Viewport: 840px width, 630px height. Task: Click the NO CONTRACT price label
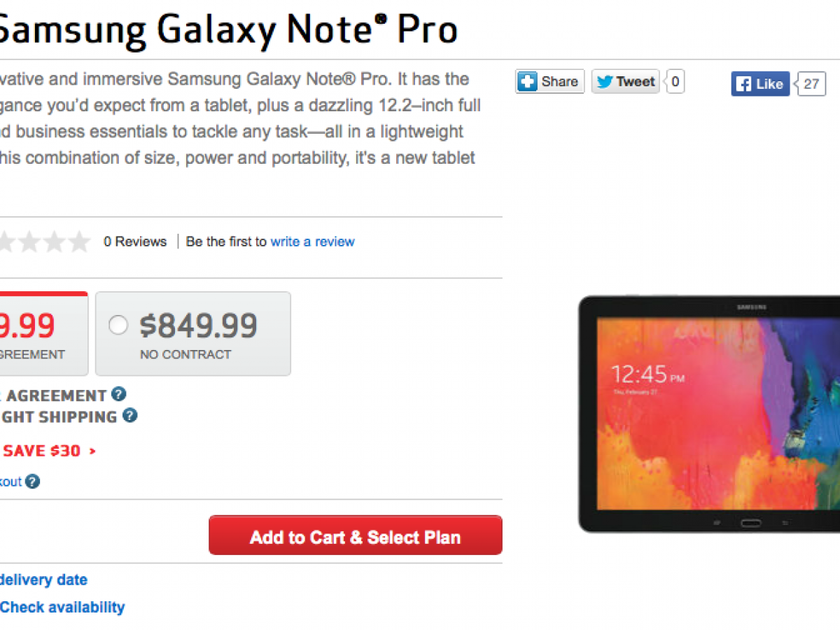pyautogui.click(x=185, y=354)
